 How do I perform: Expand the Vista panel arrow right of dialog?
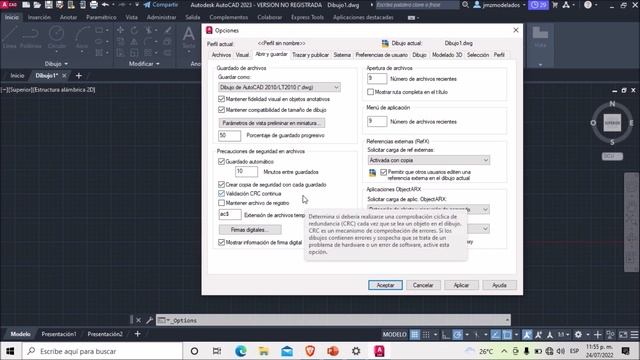pos(540,64)
